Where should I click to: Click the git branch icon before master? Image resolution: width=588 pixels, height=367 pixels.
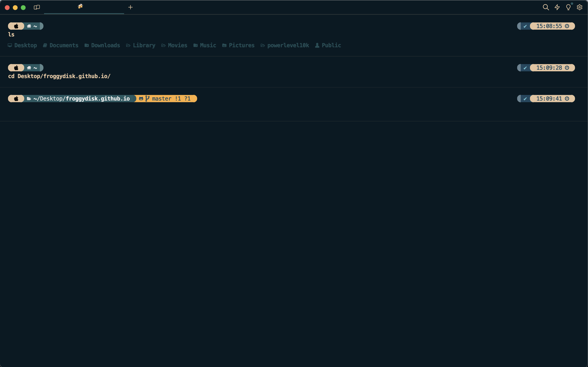(x=147, y=99)
